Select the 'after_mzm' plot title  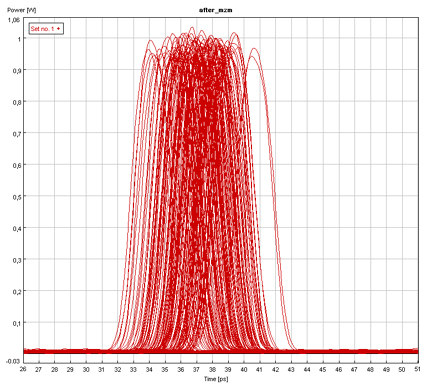tap(216, 10)
